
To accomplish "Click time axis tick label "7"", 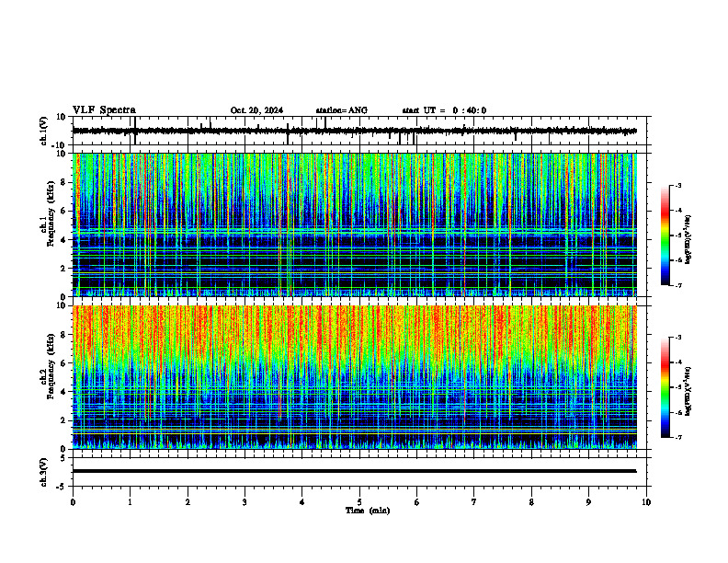I will [474, 502].
